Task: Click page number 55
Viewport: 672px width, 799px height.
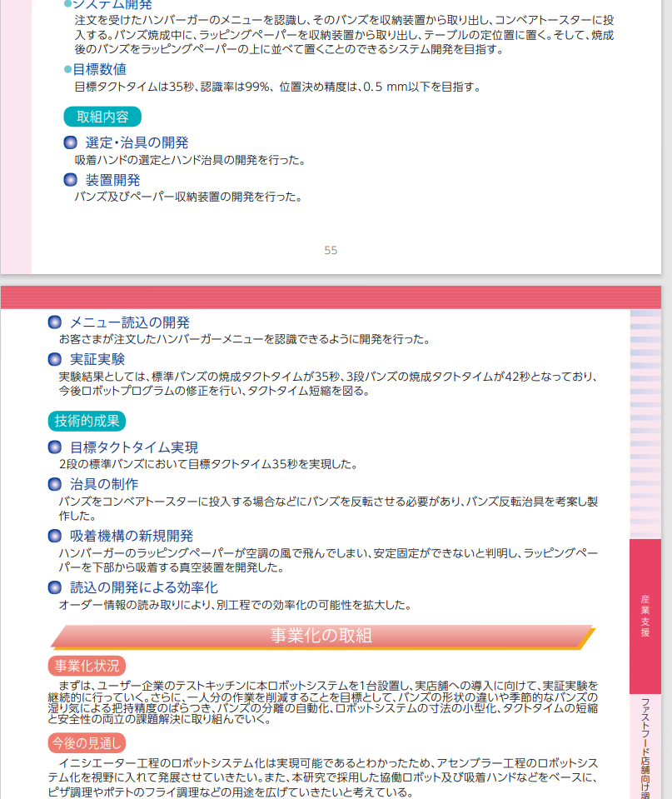Action: coord(331,250)
